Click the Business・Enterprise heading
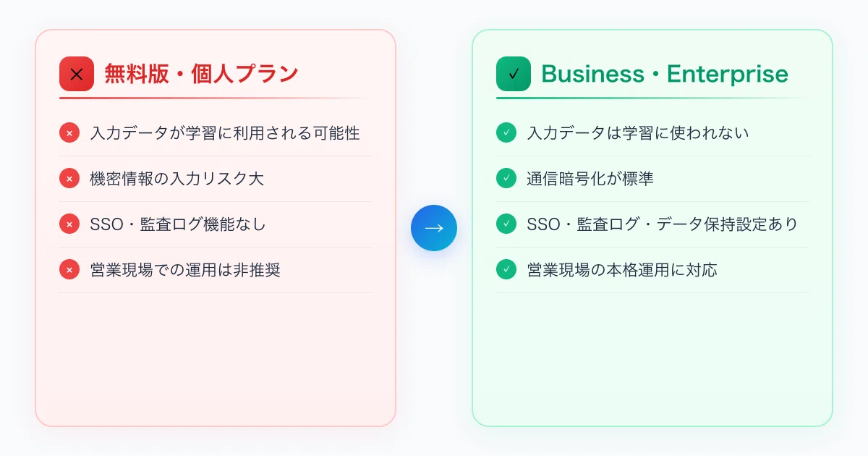 pos(665,74)
